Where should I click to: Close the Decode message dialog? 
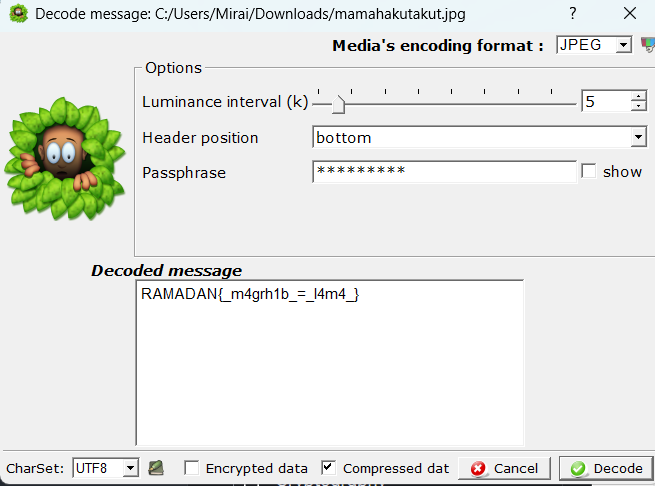pyautogui.click(x=630, y=13)
